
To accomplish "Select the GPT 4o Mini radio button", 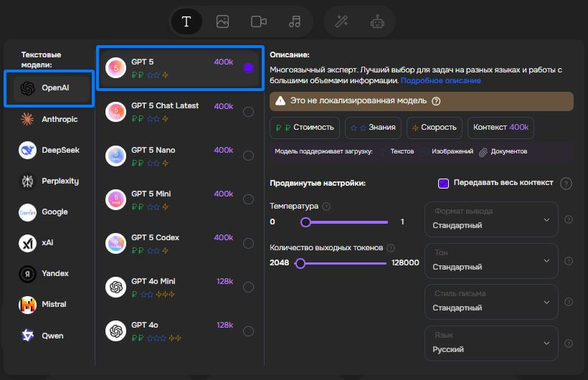I will [x=248, y=288].
